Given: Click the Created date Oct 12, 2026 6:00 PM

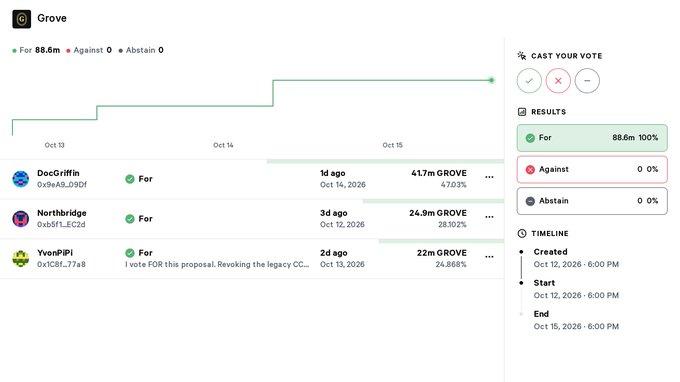Looking at the screenshot, I should [x=576, y=264].
